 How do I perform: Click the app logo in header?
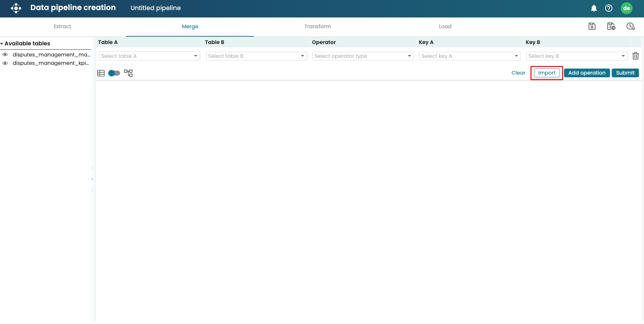coord(16,8)
